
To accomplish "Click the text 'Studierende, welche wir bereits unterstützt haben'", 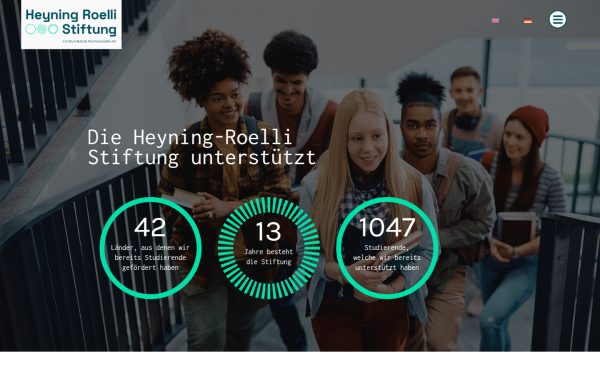I will 387,258.
